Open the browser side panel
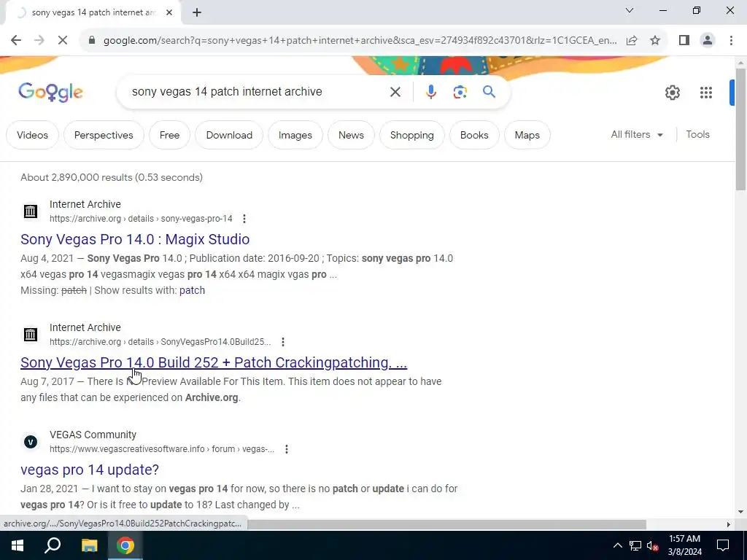The height and width of the screenshot is (560, 747). point(684,41)
